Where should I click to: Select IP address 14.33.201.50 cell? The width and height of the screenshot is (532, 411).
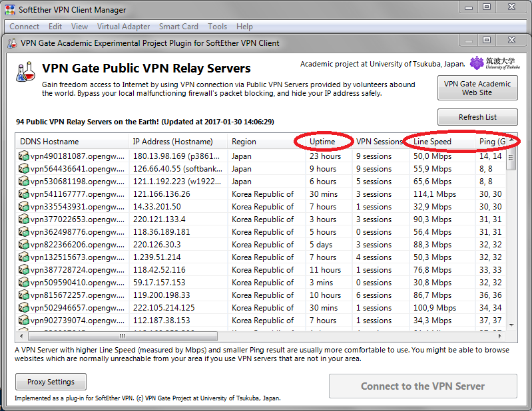(178, 207)
